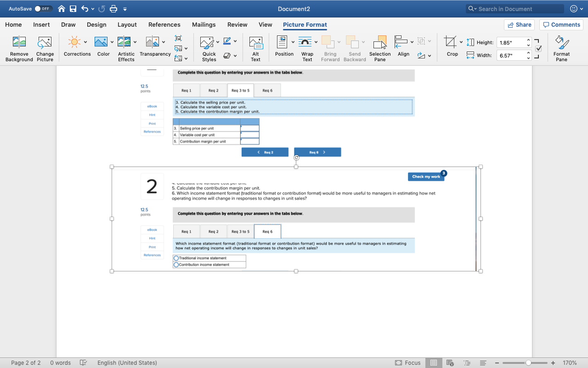Click the zoom slider handle
Image resolution: width=588 pixels, height=368 pixels.
click(x=528, y=362)
